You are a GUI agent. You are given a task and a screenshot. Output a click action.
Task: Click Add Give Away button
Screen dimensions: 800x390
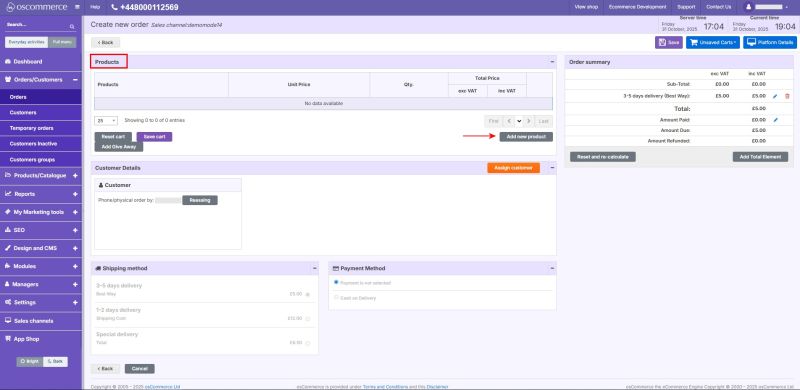119,147
